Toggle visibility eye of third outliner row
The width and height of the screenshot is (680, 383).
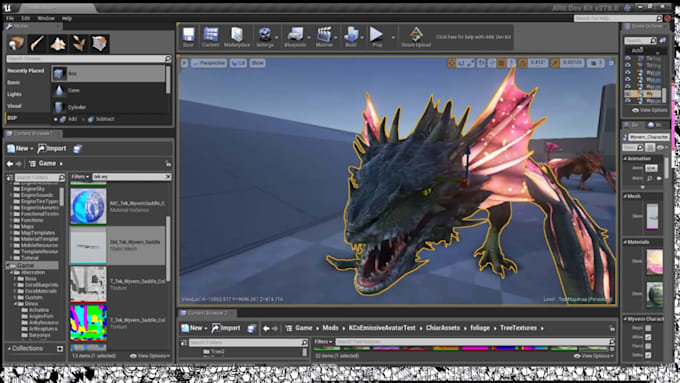click(x=628, y=72)
